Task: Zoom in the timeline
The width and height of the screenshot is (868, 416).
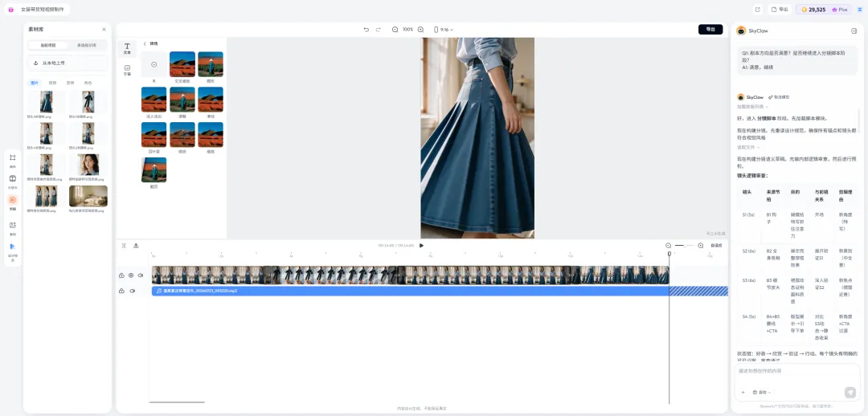Action: pyautogui.click(x=700, y=245)
